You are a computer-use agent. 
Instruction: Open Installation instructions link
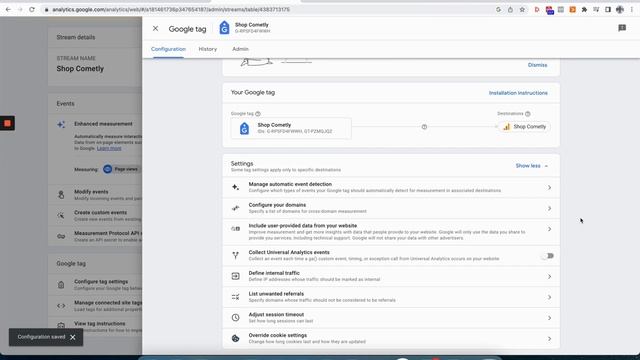click(518, 93)
